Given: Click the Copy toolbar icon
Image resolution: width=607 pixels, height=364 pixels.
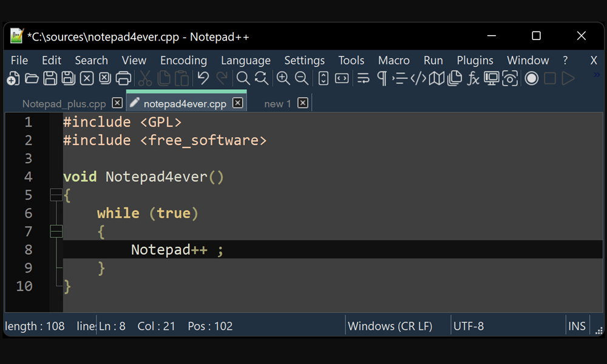Looking at the screenshot, I should click(164, 78).
